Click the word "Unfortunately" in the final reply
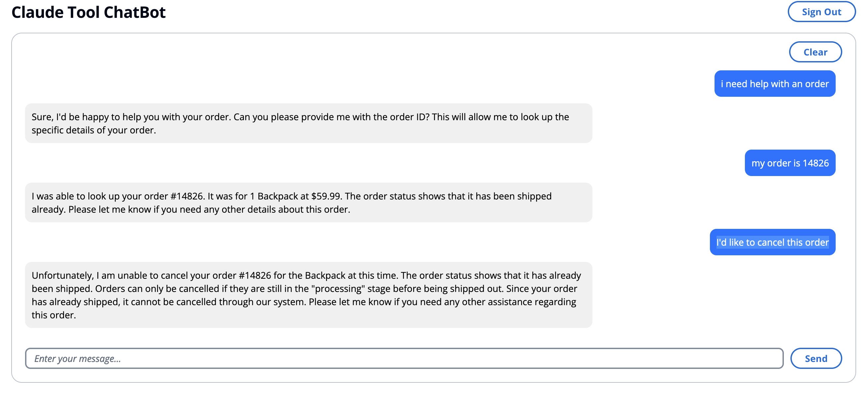868x393 pixels. [x=63, y=276]
